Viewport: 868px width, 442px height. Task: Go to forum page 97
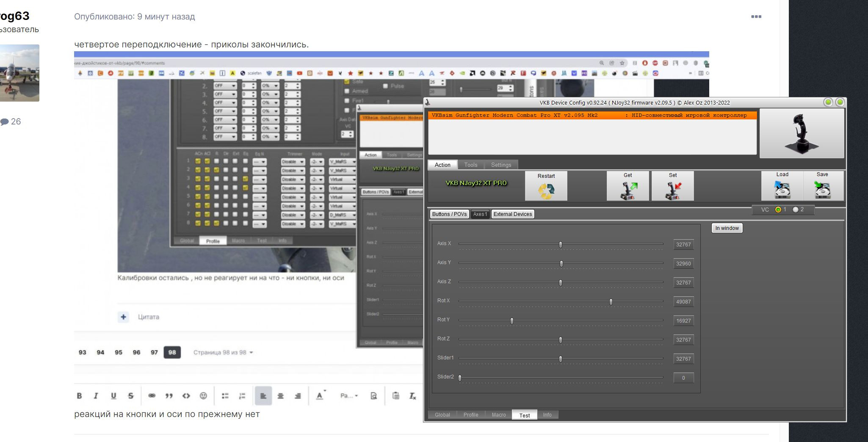(x=154, y=352)
